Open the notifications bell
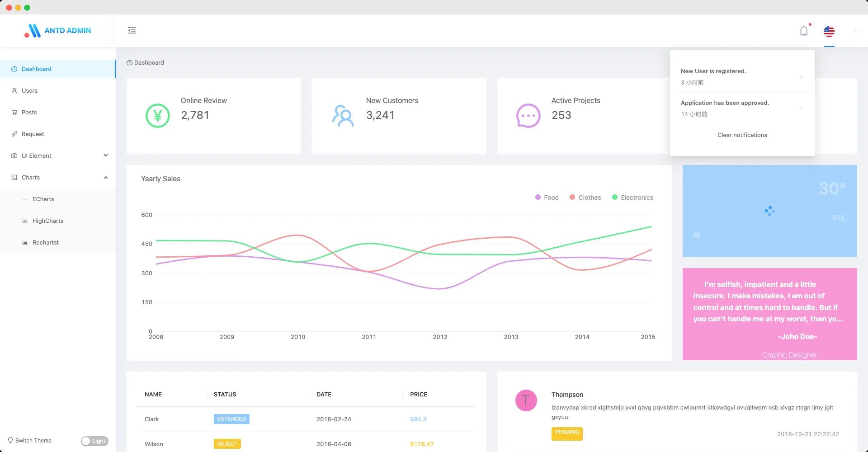 coord(804,30)
